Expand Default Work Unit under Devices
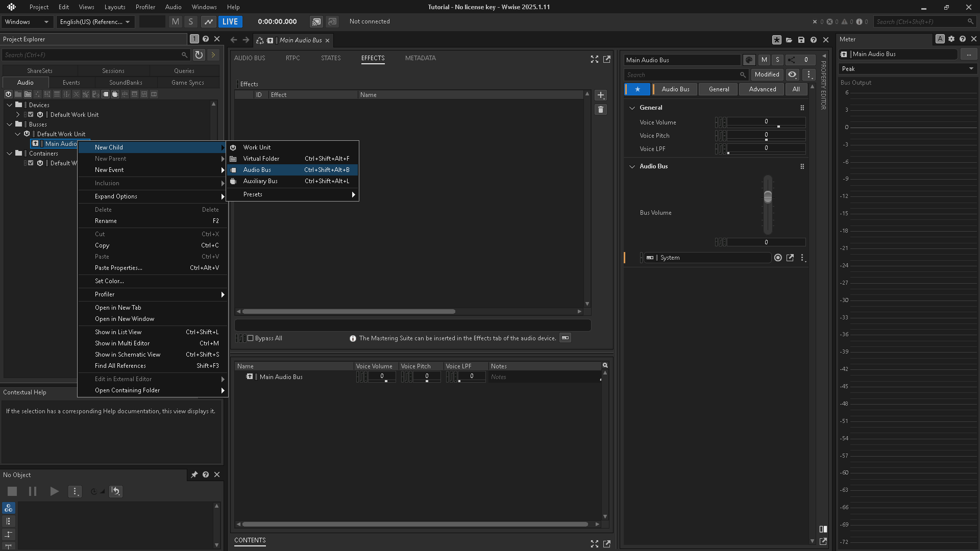Screen dimensions: 980x551 click(18, 115)
